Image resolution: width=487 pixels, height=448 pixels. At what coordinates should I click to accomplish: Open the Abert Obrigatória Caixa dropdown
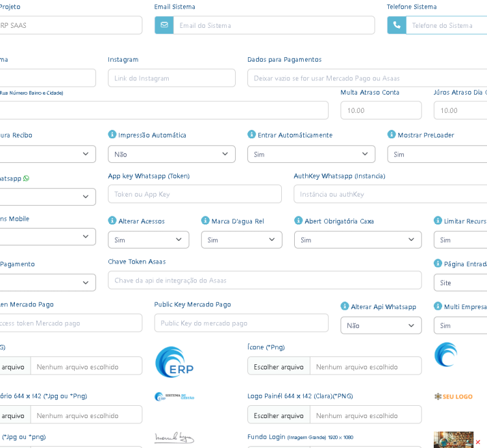358,240
